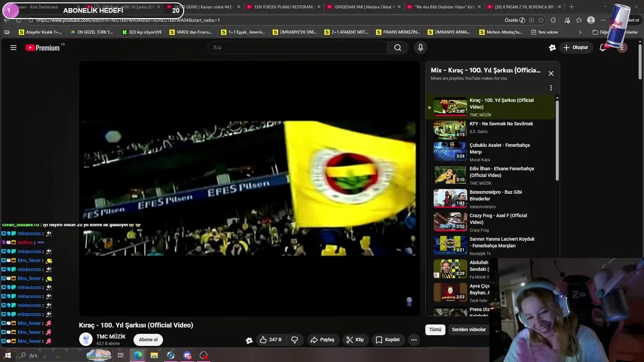Open the ÜMRANİYE'DE ÜNİ bookmark
The height and width of the screenshot is (362, 644).
(x=294, y=32)
